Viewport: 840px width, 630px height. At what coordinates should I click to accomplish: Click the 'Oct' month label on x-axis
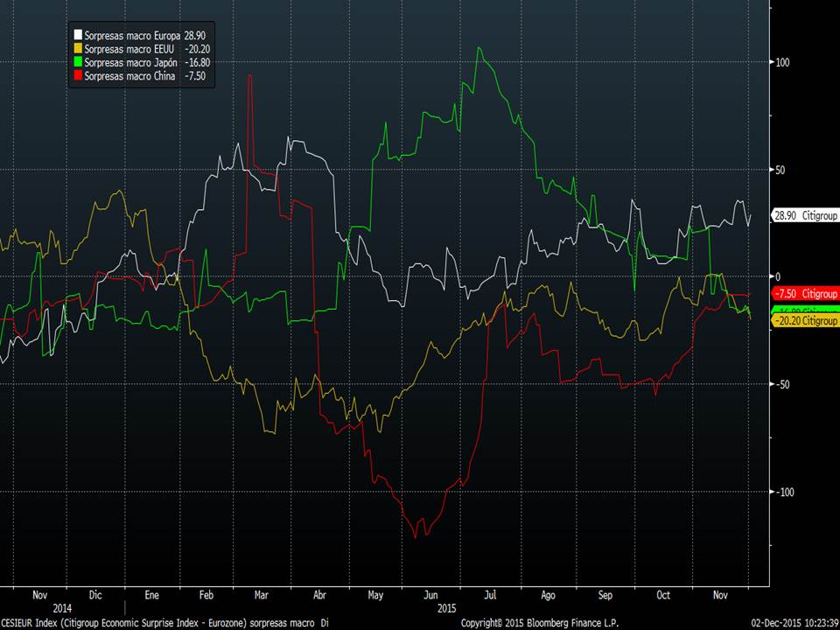pyautogui.click(x=663, y=595)
